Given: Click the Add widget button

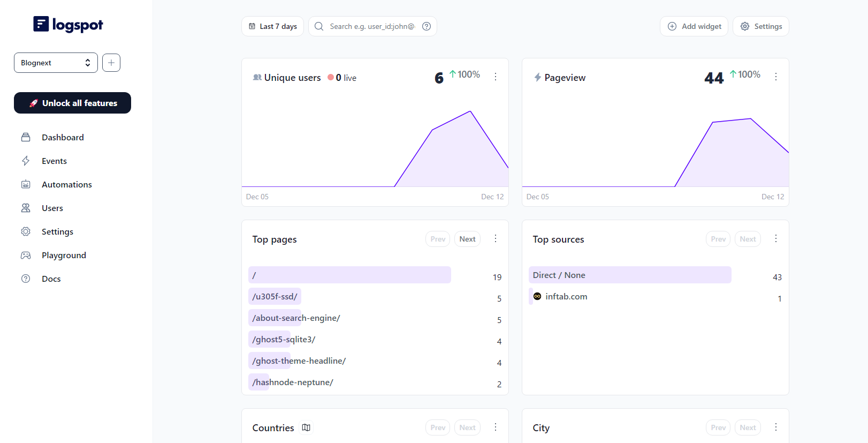Looking at the screenshot, I should (x=694, y=26).
